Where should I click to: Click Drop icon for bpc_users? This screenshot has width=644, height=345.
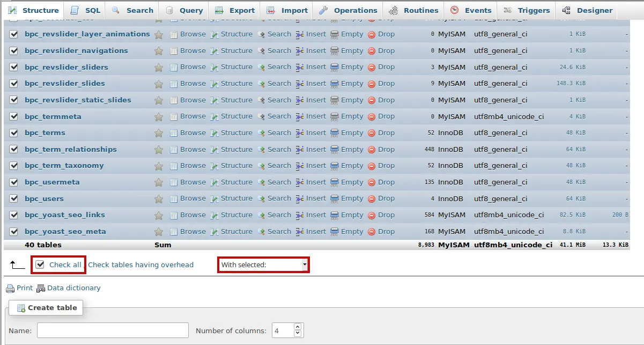pos(372,199)
